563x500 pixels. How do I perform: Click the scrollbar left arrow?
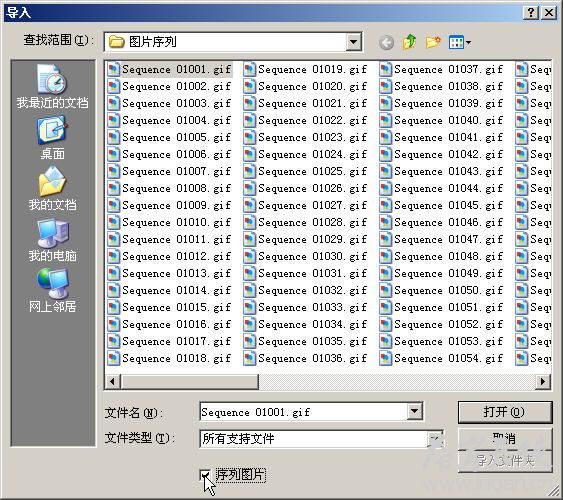[x=112, y=381]
